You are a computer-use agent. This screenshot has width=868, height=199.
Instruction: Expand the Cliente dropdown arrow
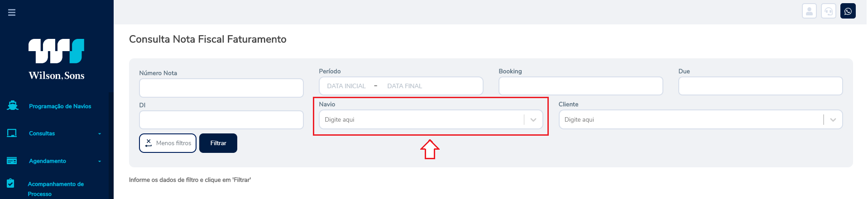click(833, 120)
